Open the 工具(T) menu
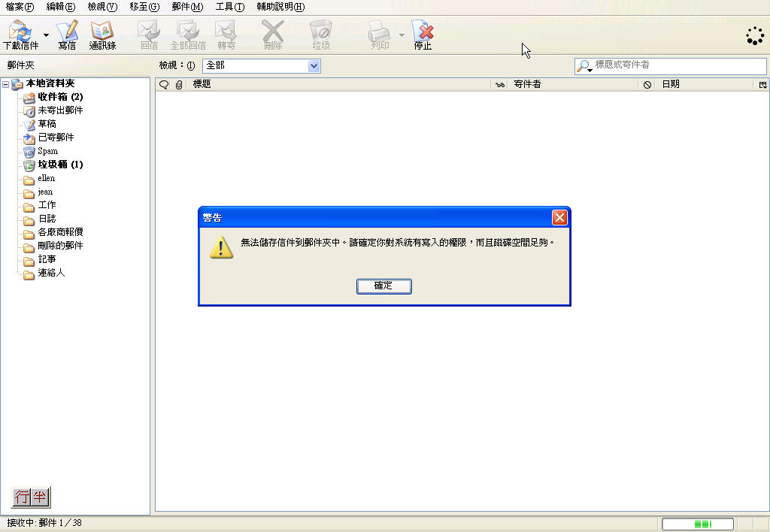This screenshot has width=770, height=532. tap(230, 7)
